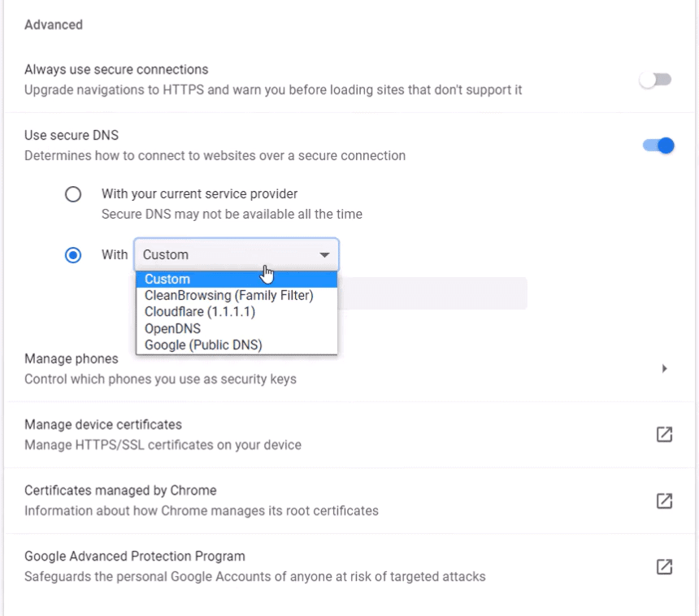
Task: Disable the Use secure DNS toggle
Action: click(658, 145)
